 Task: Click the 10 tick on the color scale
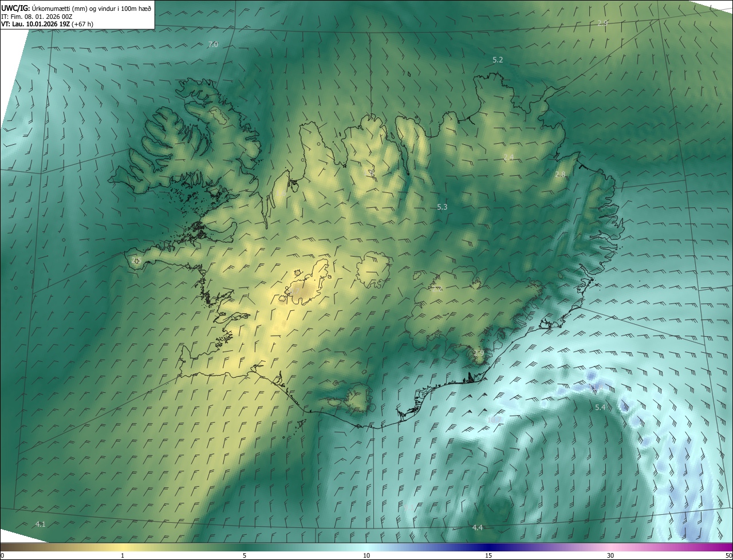click(x=366, y=555)
